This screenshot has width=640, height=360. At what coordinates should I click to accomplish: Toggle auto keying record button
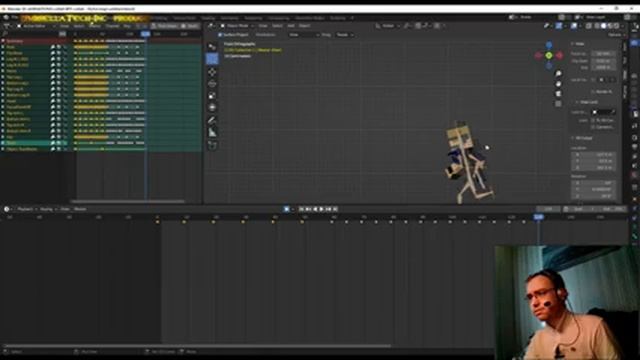pyautogui.click(x=287, y=209)
